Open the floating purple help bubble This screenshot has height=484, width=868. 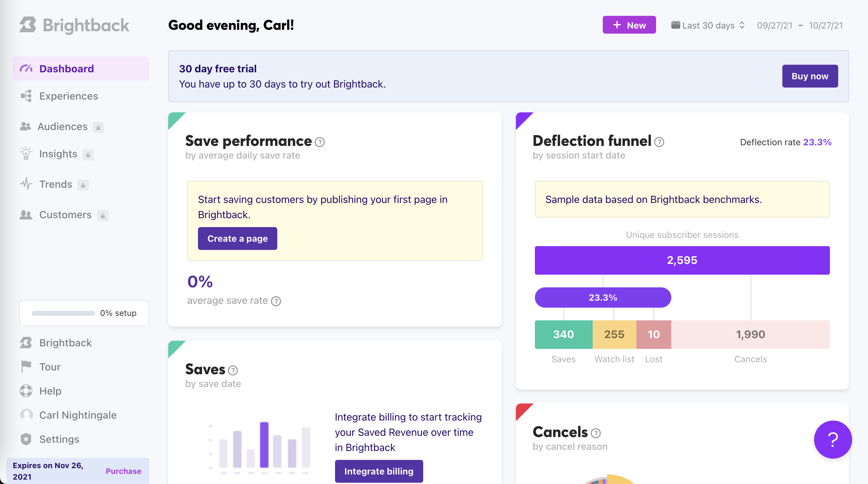click(832, 439)
